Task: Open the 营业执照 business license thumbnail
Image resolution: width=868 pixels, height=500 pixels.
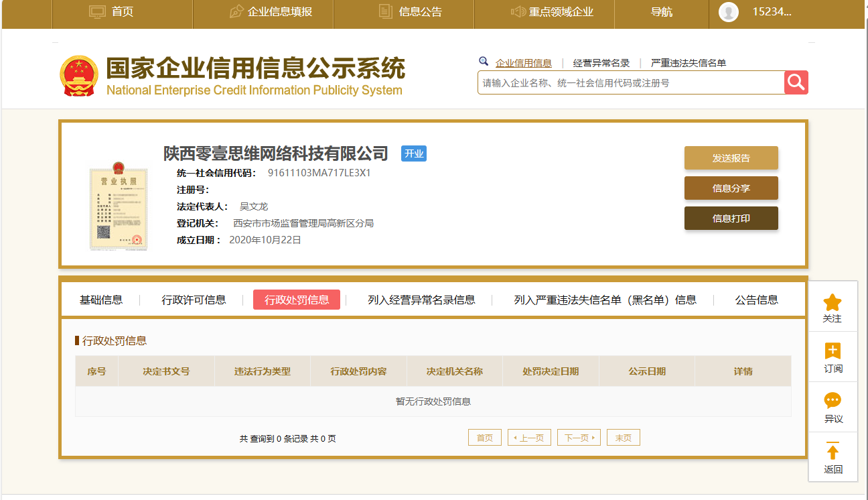Action: pos(119,209)
